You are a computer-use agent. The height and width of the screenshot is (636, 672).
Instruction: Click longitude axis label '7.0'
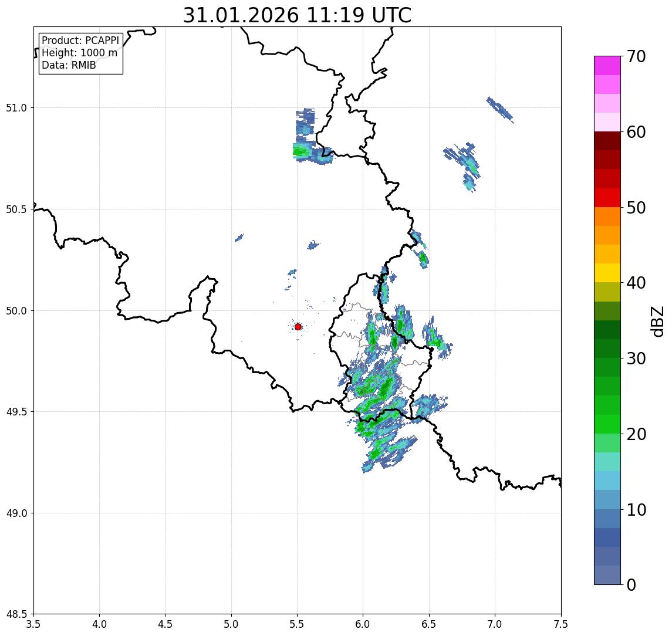pyautogui.click(x=495, y=624)
